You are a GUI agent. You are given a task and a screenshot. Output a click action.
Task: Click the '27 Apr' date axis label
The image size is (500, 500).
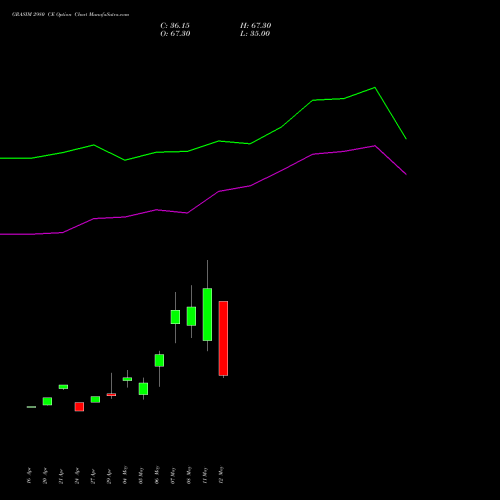(x=93, y=476)
